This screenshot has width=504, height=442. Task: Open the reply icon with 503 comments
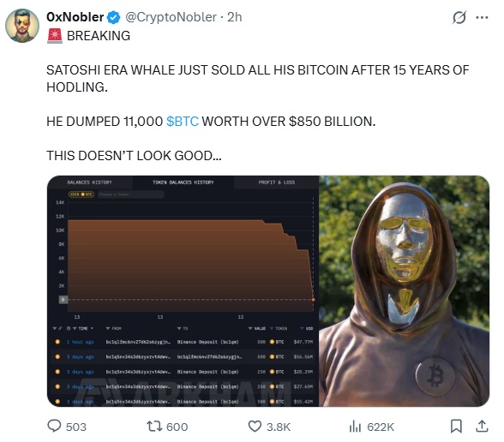[x=54, y=427]
